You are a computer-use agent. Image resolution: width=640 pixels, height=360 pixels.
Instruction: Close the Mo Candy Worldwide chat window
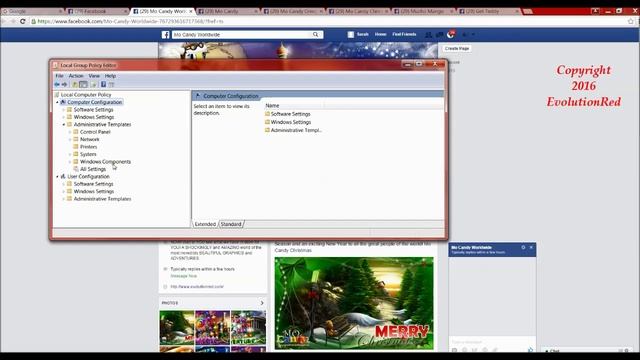coord(531,247)
